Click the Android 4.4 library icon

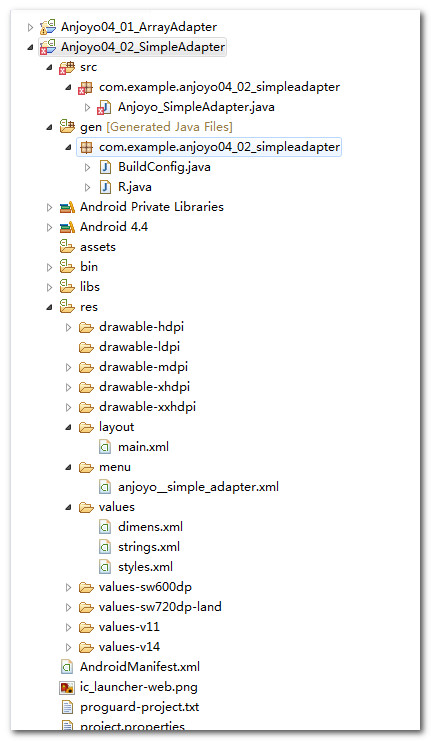[67, 227]
